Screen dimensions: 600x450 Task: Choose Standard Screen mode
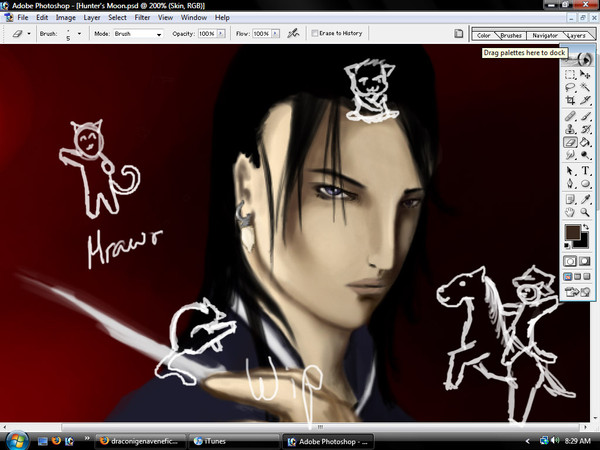point(568,277)
